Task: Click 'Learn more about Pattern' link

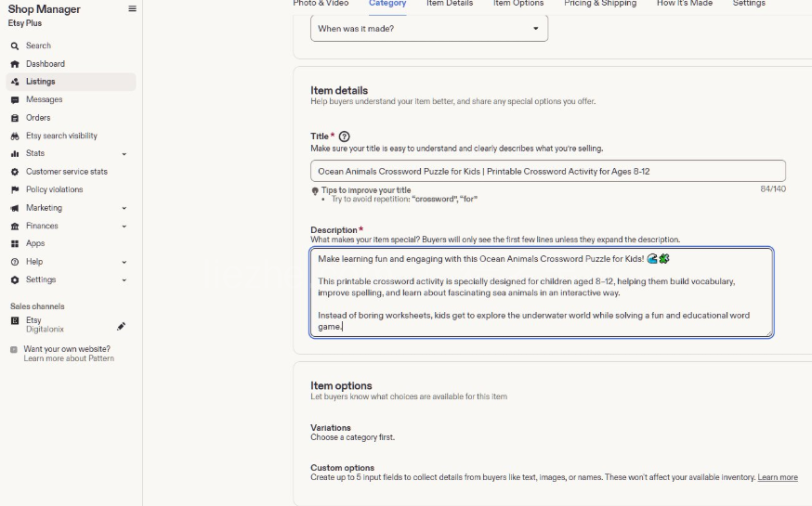Action: (69, 358)
